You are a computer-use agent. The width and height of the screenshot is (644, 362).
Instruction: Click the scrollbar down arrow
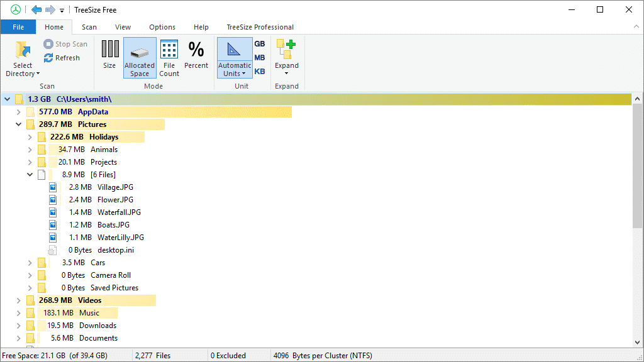click(637, 343)
